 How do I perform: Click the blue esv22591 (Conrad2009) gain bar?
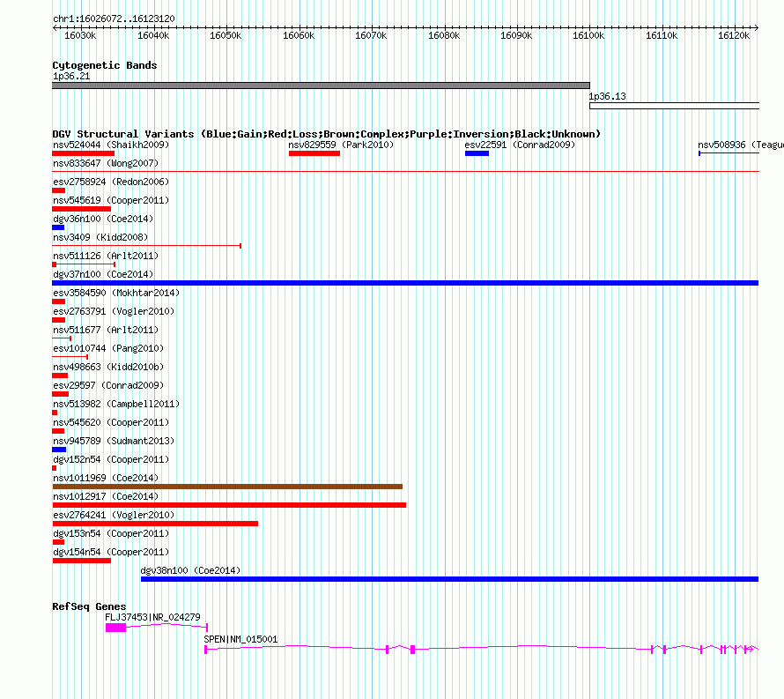point(477,153)
